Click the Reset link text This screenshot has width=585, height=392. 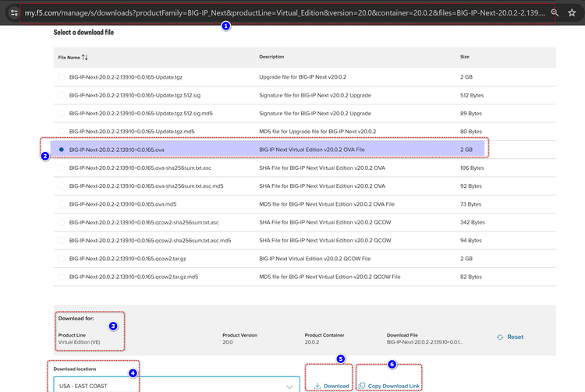[x=516, y=337]
